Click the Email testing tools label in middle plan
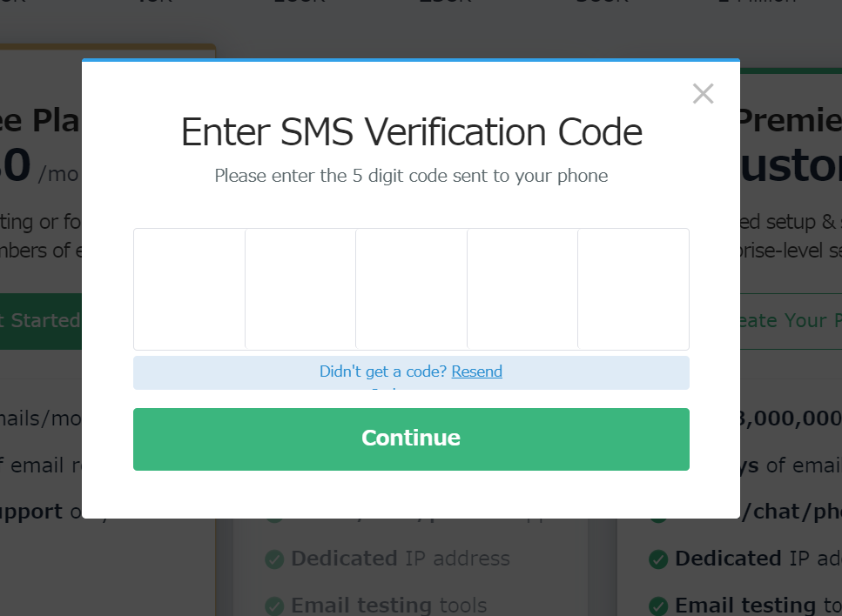842x616 pixels. 388,606
